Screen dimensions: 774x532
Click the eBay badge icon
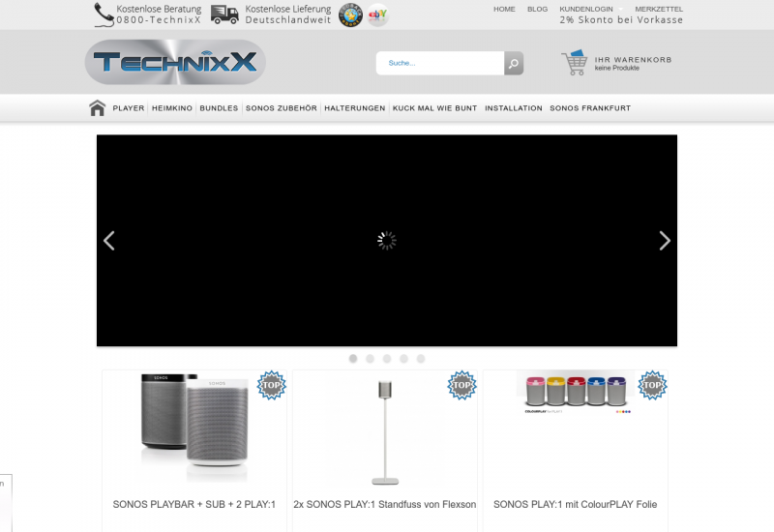[377, 15]
